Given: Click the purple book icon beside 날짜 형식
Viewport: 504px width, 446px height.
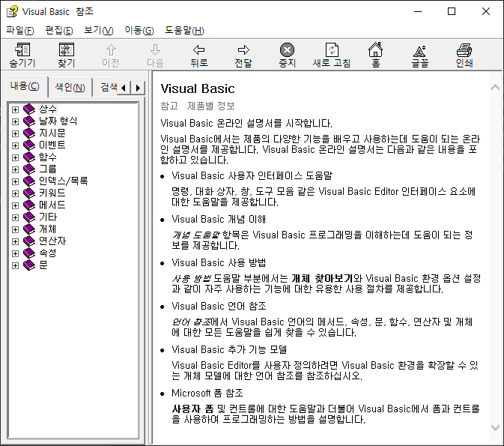Looking at the screenshot, I should tap(29, 121).
